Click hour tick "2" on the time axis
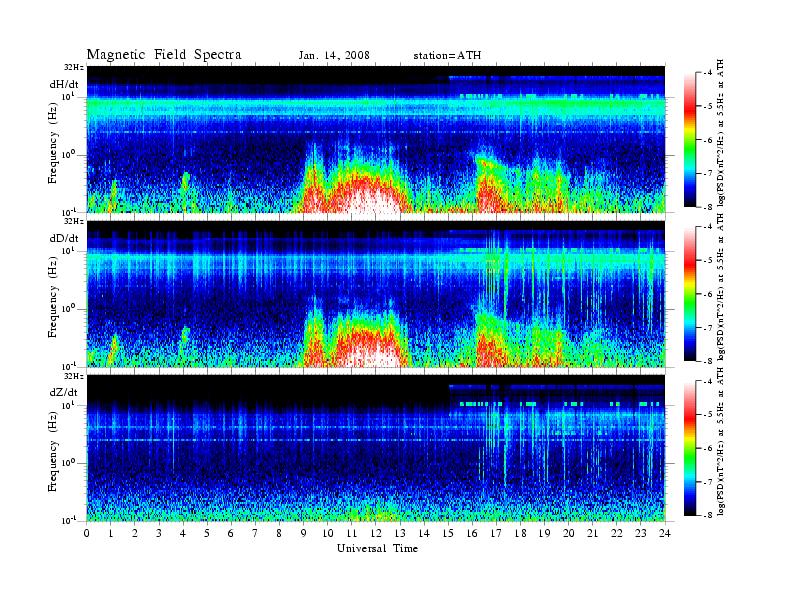Viewport: 792px width, 612px height. click(x=135, y=533)
